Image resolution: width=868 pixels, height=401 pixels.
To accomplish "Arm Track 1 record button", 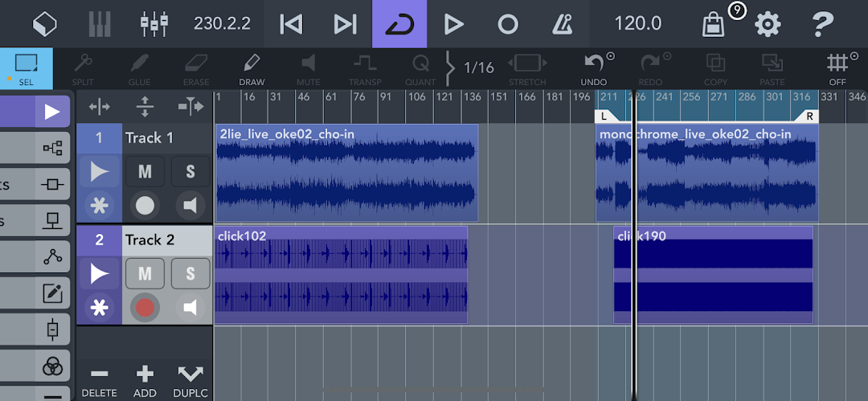I will pos(145,206).
